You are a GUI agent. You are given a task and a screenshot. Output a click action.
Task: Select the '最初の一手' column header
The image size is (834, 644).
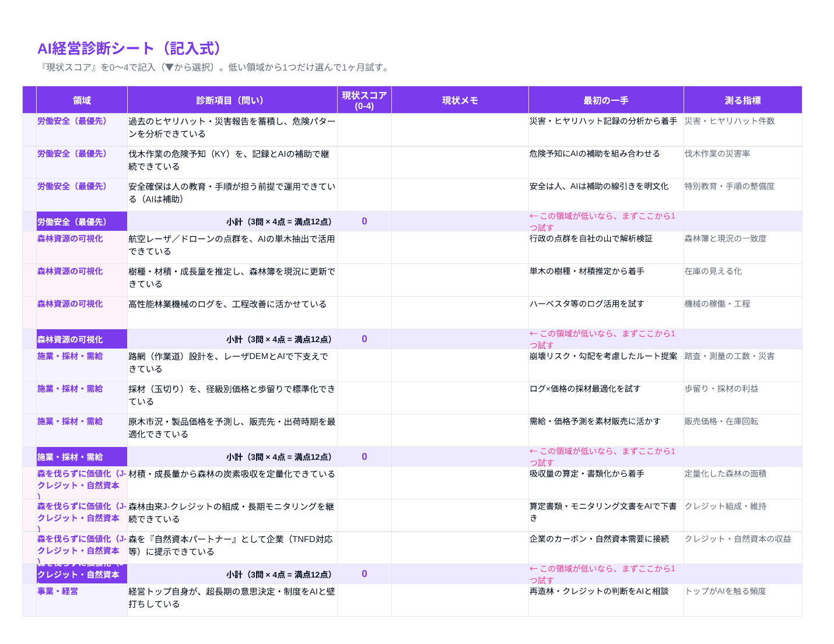[606, 100]
